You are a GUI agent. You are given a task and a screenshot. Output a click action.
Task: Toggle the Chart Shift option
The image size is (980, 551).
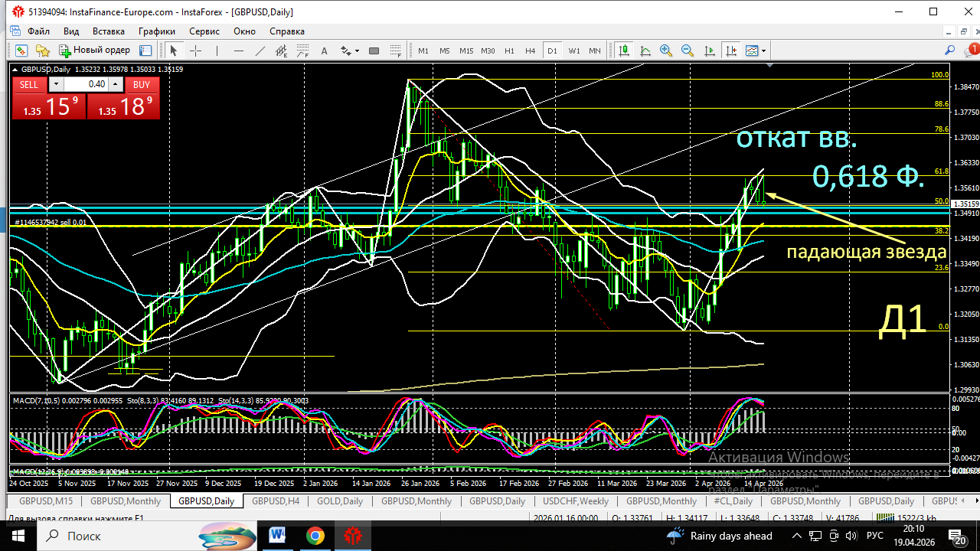tap(731, 51)
